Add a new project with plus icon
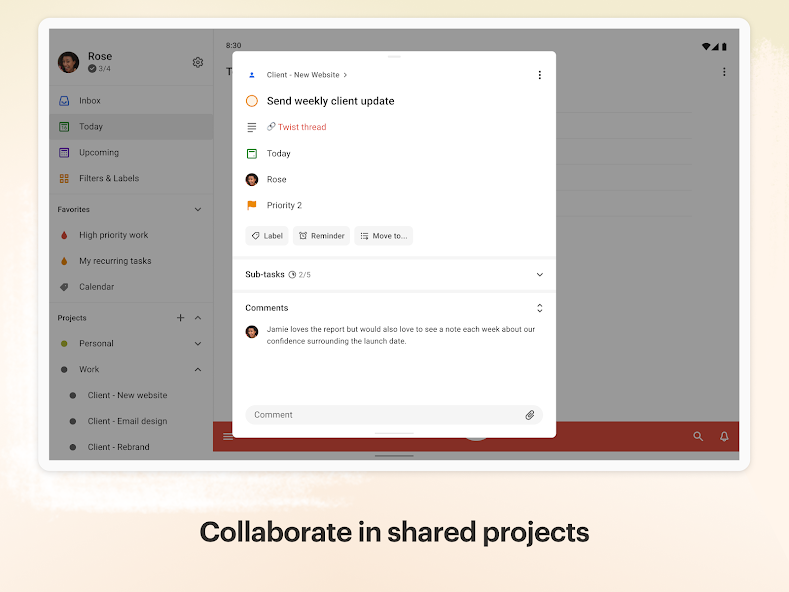The width and height of the screenshot is (789, 592). [x=181, y=318]
